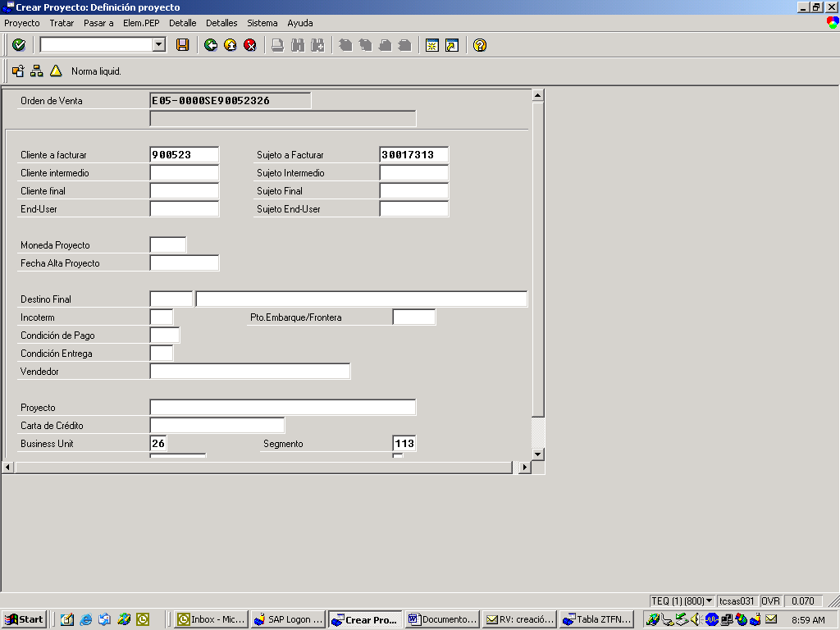Click the command field input
This screenshot has height=630, width=840.
[x=97, y=45]
